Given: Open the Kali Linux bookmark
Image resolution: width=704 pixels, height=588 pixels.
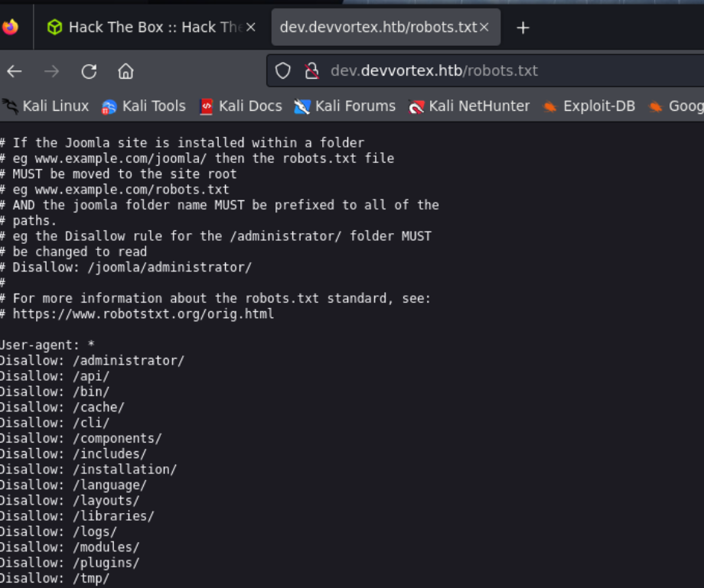Looking at the screenshot, I should click(x=46, y=106).
